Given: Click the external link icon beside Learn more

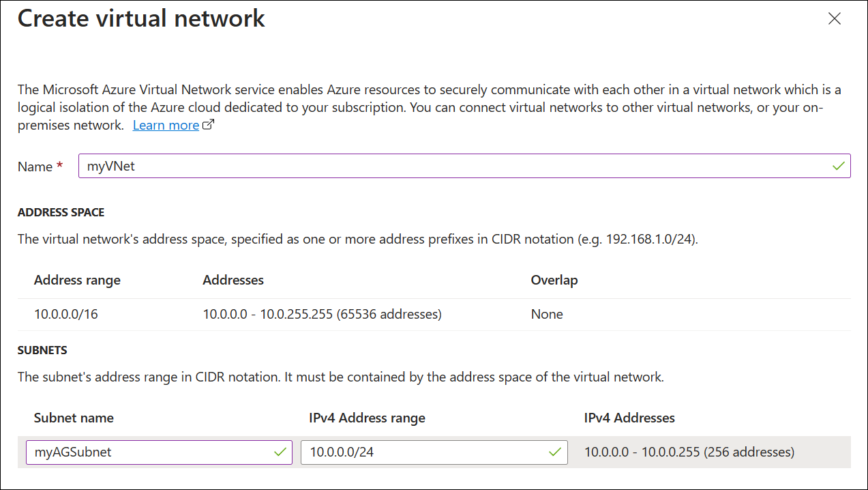Looking at the screenshot, I should 209,123.
